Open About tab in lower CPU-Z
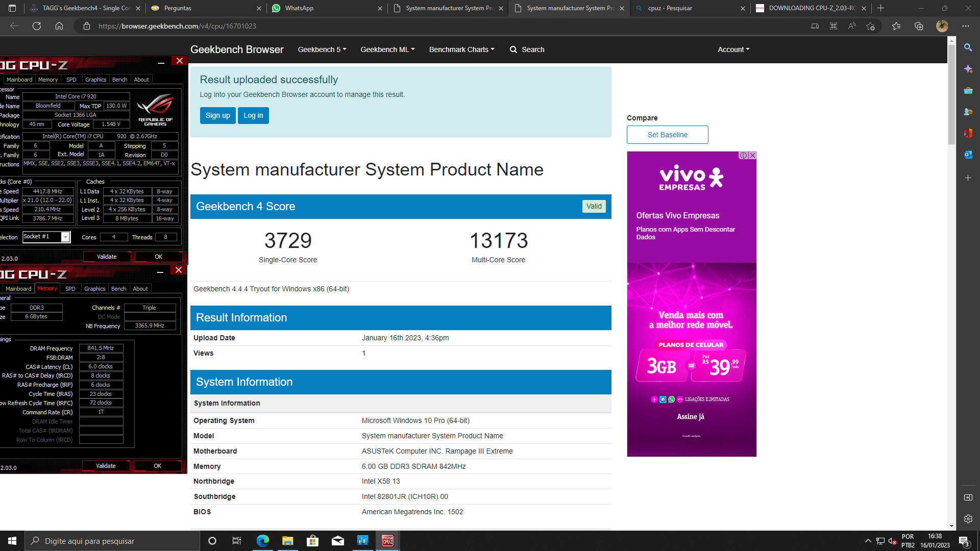The height and width of the screenshot is (551, 980). (x=140, y=289)
